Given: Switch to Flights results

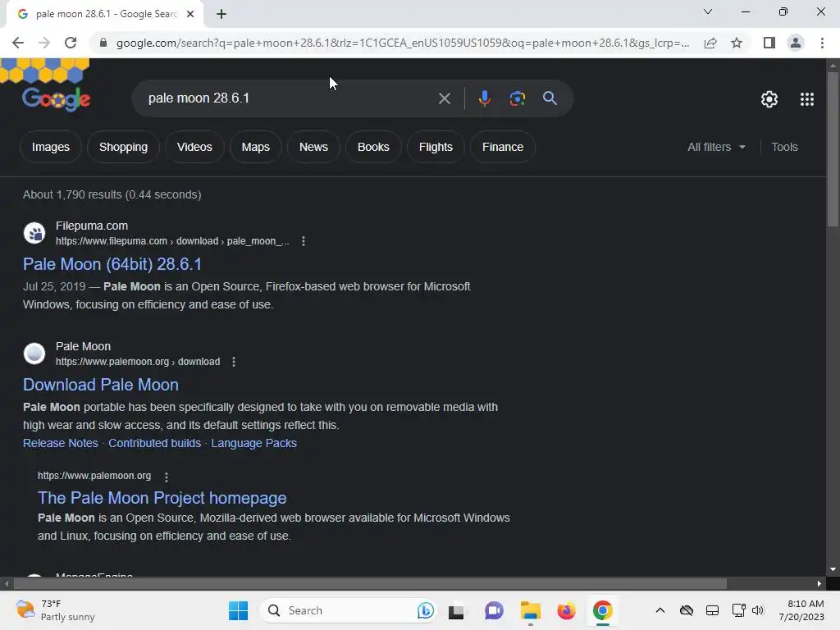Looking at the screenshot, I should click(x=436, y=147).
